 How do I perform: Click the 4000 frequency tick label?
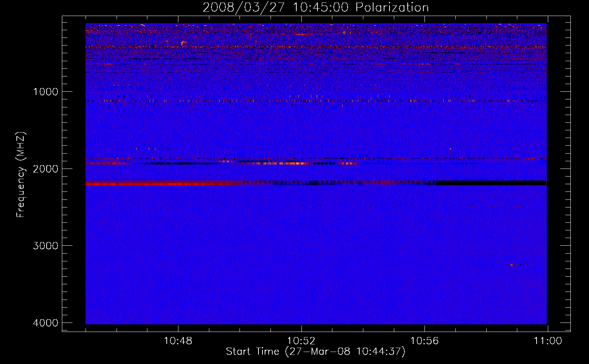pyautogui.click(x=46, y=323)
